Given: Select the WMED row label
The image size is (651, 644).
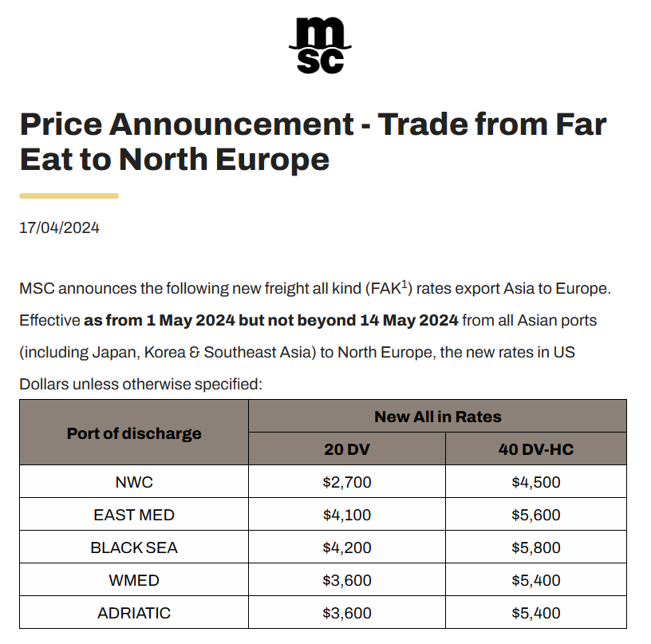Looking at the screenshot, I should click(134, 580).
